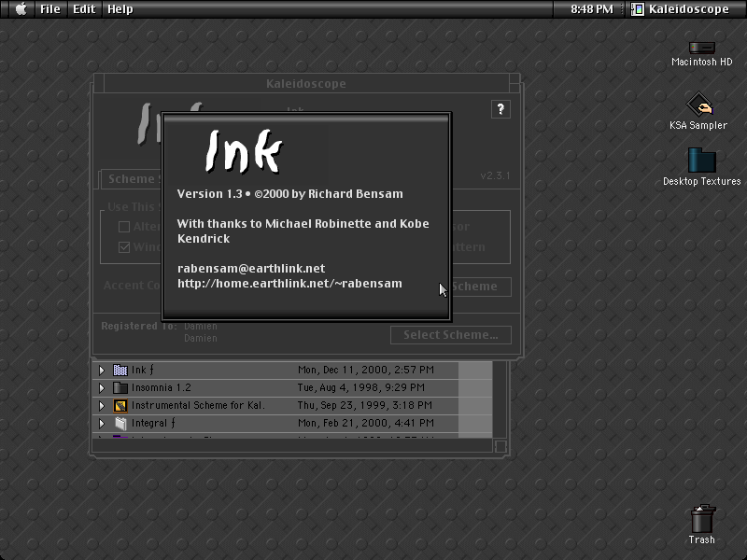Image resolution: width=747 pixels, height=560 pixels.
Task: Click the partly hidden Scheme button
Action: coord(481,287)
